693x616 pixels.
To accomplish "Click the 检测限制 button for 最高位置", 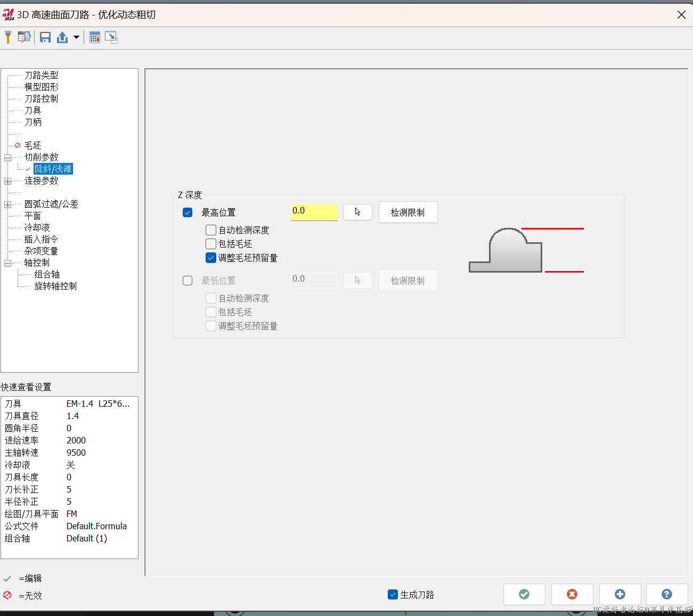I will pyautogui.click(x=408, y=212).
